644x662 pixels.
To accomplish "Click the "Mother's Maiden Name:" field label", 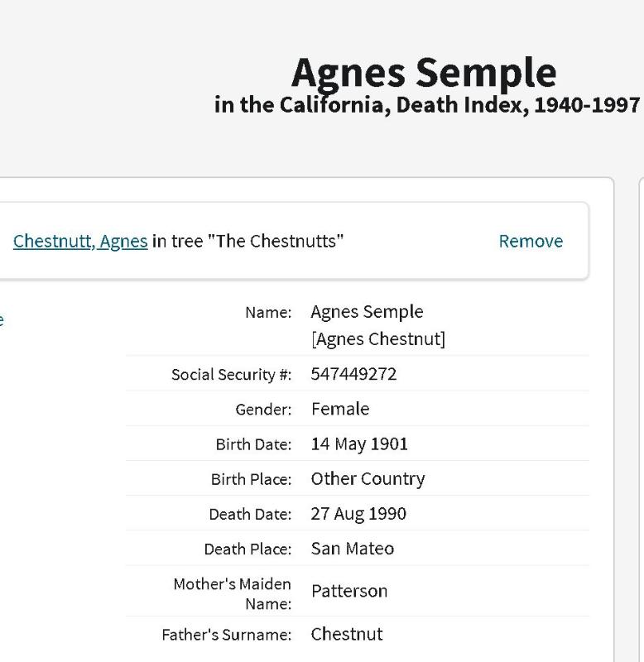I will [233, 593].
